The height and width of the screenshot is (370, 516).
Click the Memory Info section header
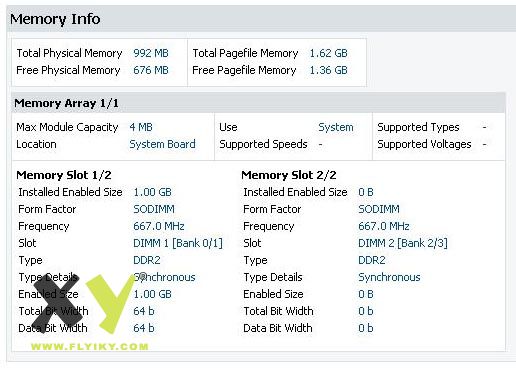tap(261, 19)
